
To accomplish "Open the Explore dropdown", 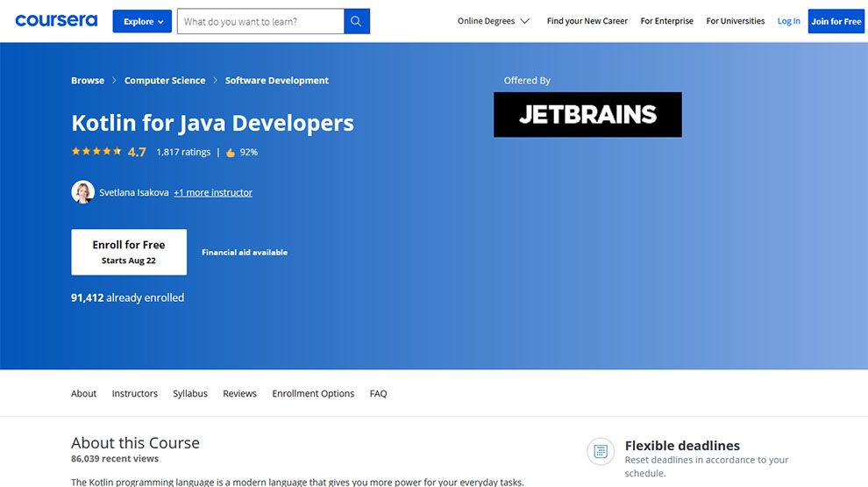I will (x=142, y=21).
